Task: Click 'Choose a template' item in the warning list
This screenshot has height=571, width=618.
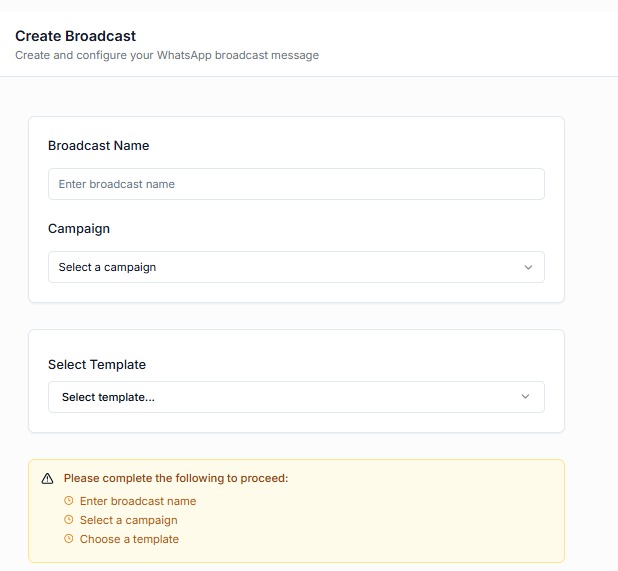Action: coord(129,539)
